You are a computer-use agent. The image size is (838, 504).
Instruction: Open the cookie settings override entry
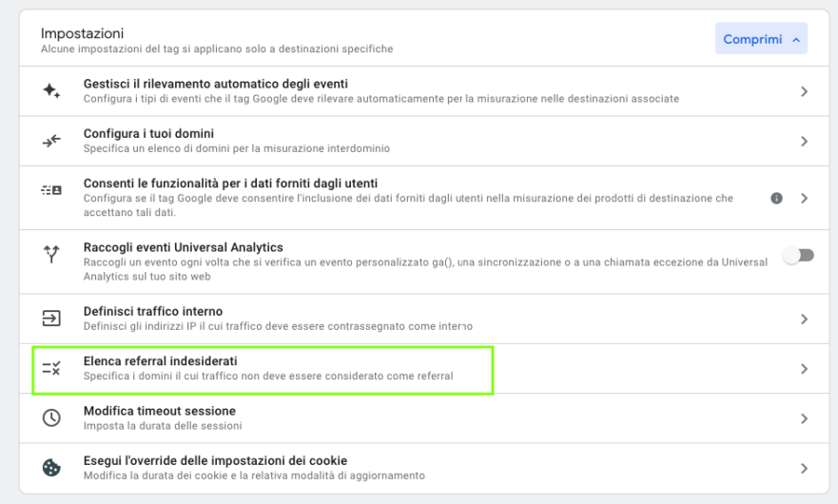[424, 468]
